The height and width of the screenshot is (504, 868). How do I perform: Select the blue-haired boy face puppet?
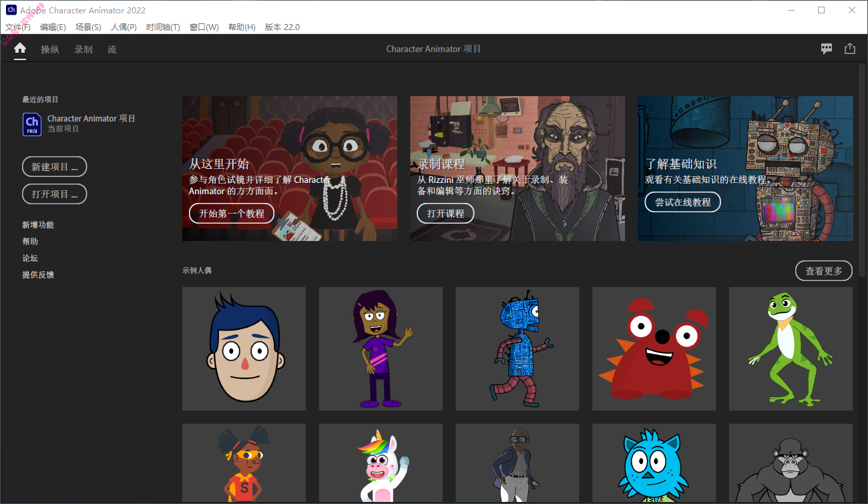point(244,348)
